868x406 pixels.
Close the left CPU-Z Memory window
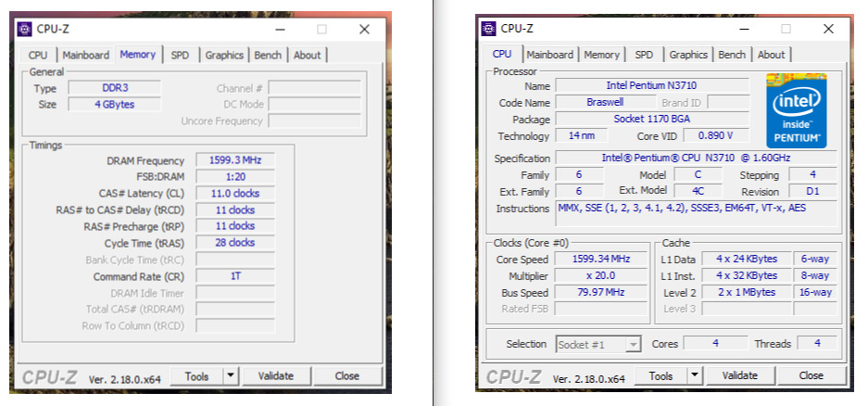pos(364,30)
